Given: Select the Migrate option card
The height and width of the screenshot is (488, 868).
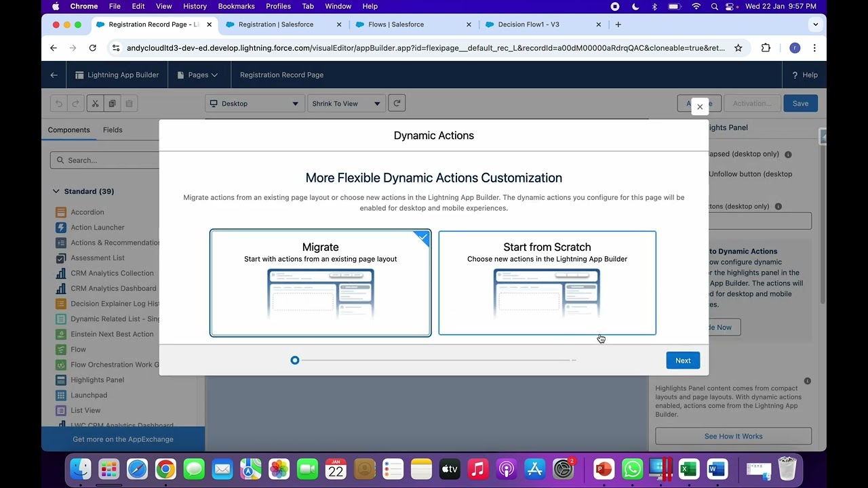Looking at the screenshot, I should (x=320, y=283).
